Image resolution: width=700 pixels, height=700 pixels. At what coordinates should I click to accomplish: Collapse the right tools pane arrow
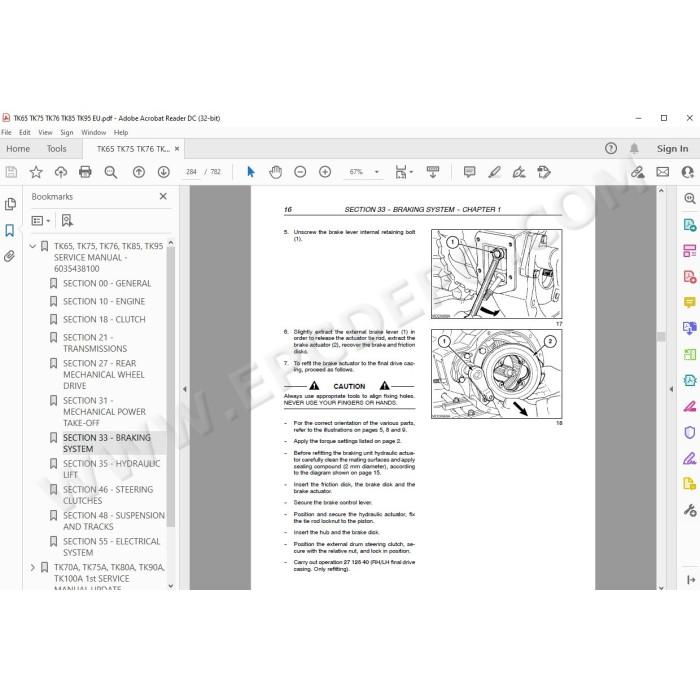671,389
